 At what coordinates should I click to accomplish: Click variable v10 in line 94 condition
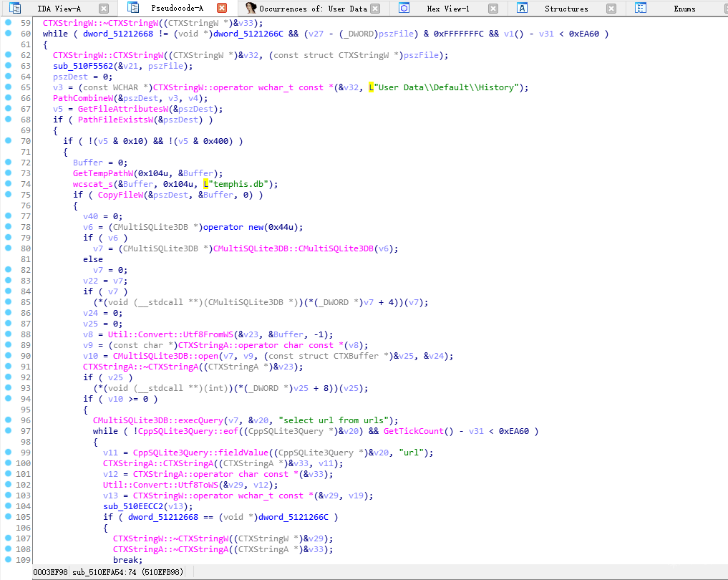116,399
